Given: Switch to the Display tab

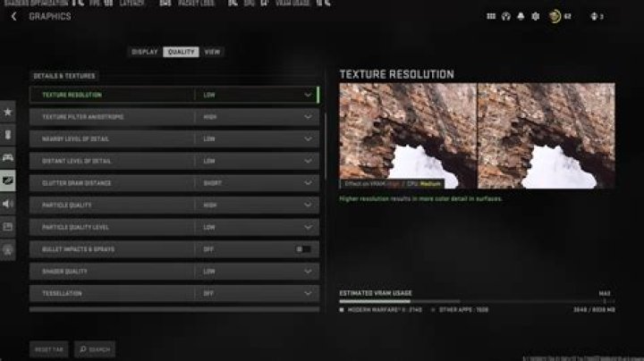Looking at the screenshot, I should click(144, 52).
